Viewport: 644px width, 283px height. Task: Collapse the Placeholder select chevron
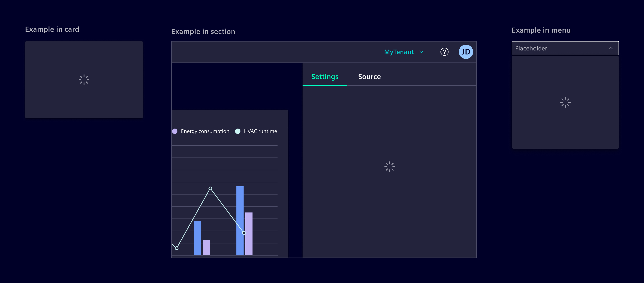611,48
